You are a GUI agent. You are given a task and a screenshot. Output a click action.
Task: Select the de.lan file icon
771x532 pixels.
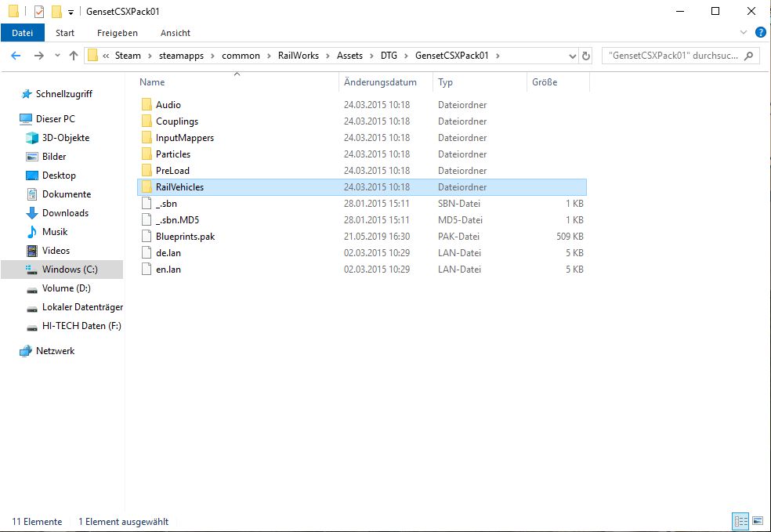(x=146, y=253)
